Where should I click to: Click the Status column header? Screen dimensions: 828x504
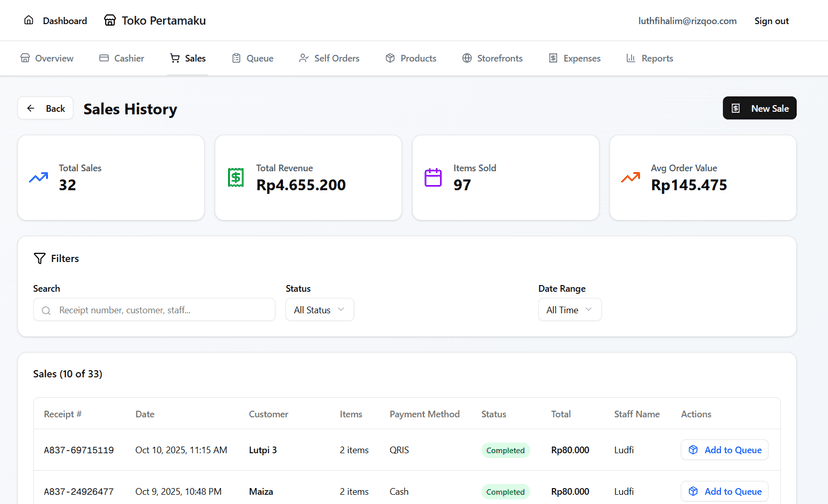point(494,414)
